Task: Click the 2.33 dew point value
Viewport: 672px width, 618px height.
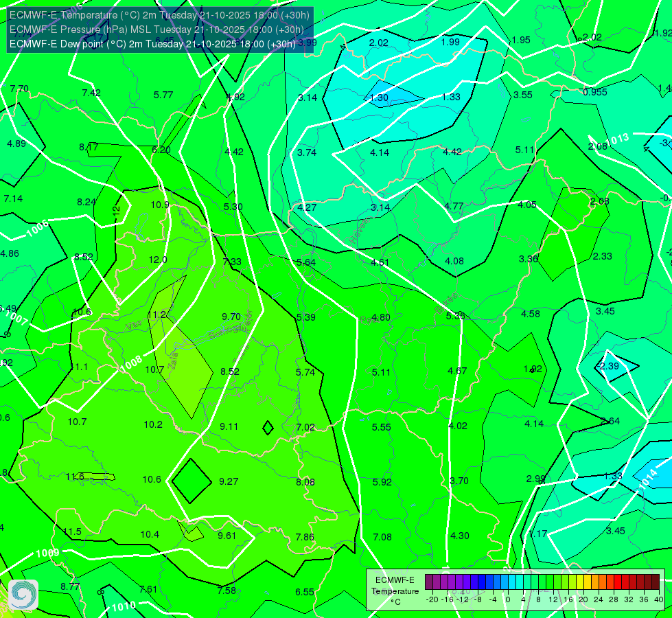Action: 602,256
